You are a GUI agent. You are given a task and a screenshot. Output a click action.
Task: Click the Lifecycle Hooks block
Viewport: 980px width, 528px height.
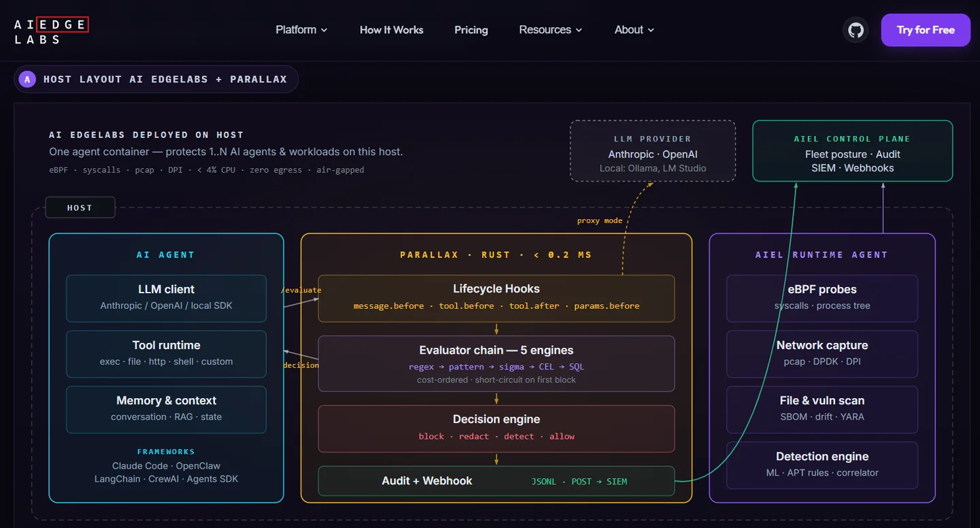coord(496,298)
